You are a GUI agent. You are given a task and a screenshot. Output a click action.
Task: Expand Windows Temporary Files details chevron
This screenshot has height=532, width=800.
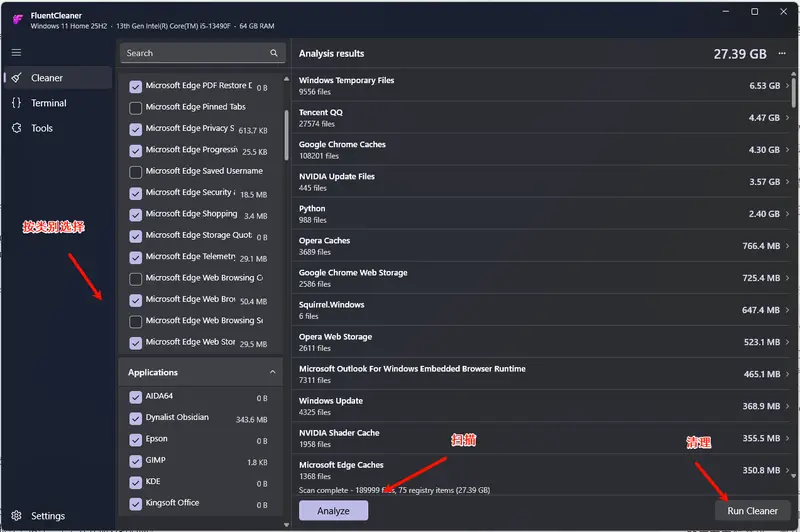point(787,86)
